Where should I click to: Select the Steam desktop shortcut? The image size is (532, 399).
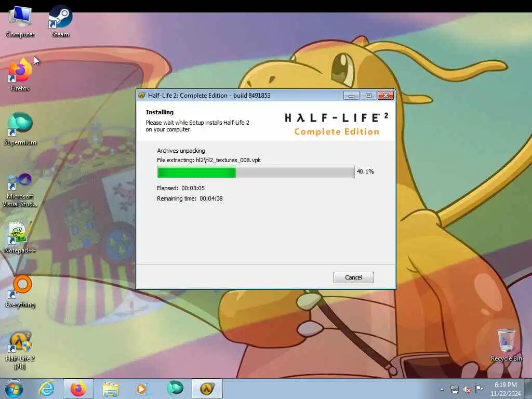60,21
